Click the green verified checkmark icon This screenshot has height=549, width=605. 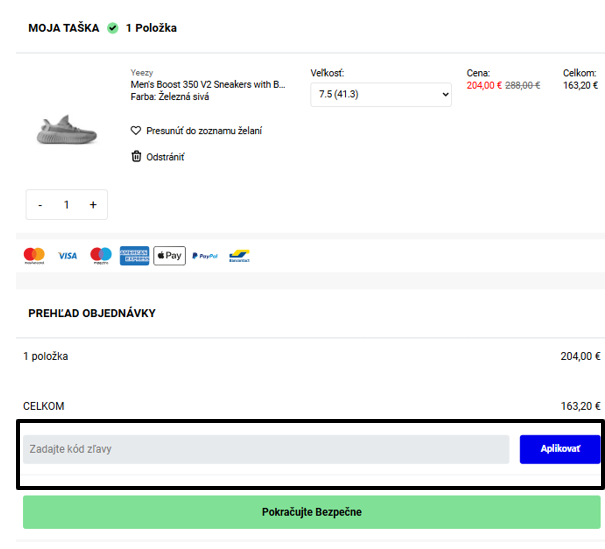[x=112, y=28]
